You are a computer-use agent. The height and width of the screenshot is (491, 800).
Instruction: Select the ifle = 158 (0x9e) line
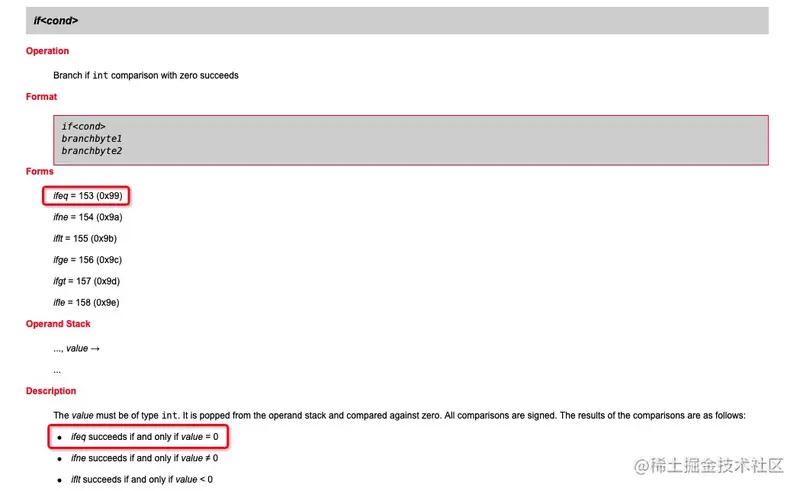point(86,303)
